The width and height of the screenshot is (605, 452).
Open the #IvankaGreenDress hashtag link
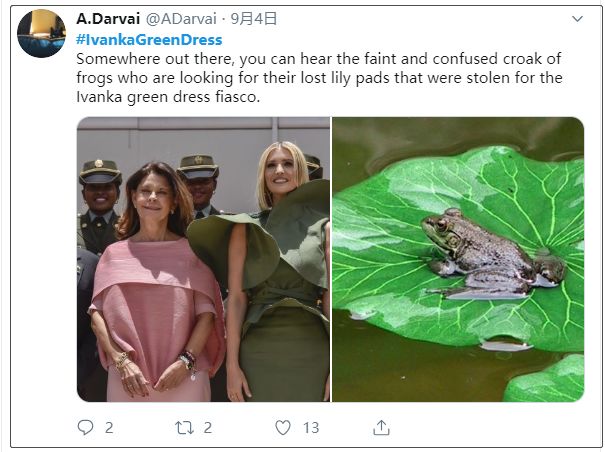coord(149,40)
